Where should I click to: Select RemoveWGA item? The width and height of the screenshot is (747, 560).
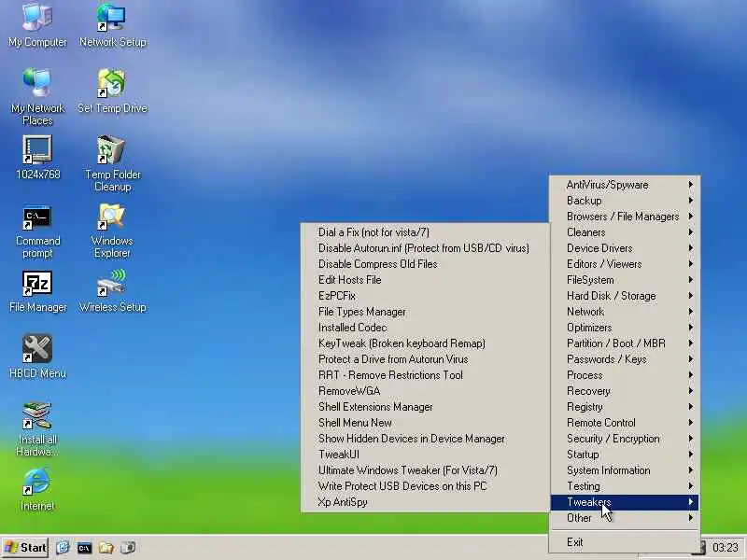[426, 391]
